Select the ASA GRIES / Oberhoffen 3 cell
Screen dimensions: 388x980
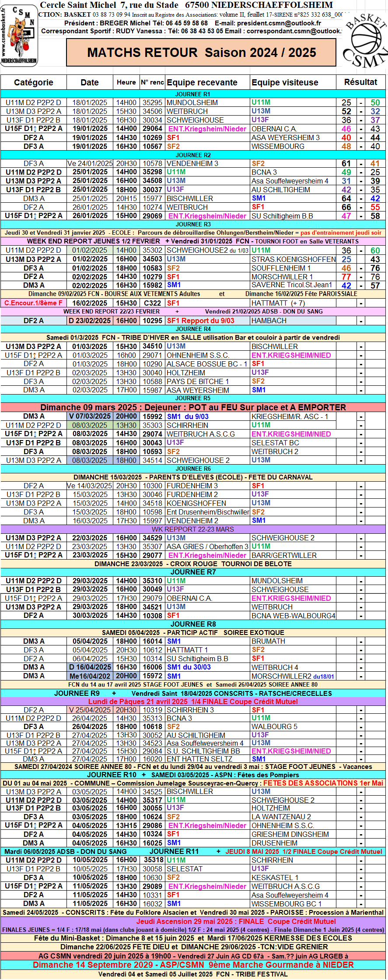208,546
